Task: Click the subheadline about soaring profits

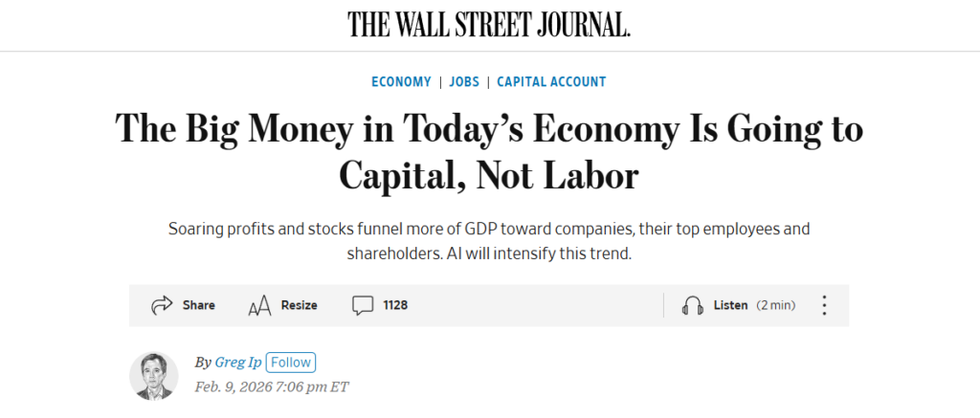Action: (489, 242)
